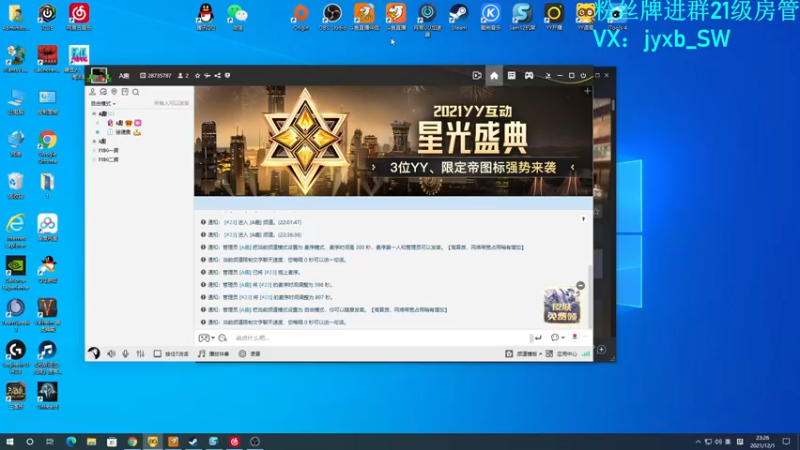Click the favorite star in YY title bar
The width and height of the screenshot is (800, 450).
point(197,76)
